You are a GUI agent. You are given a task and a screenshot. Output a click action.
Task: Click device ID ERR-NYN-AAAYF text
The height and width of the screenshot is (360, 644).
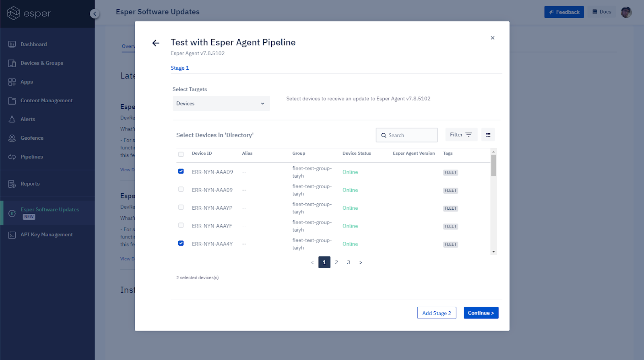click(x=212, y=226)
